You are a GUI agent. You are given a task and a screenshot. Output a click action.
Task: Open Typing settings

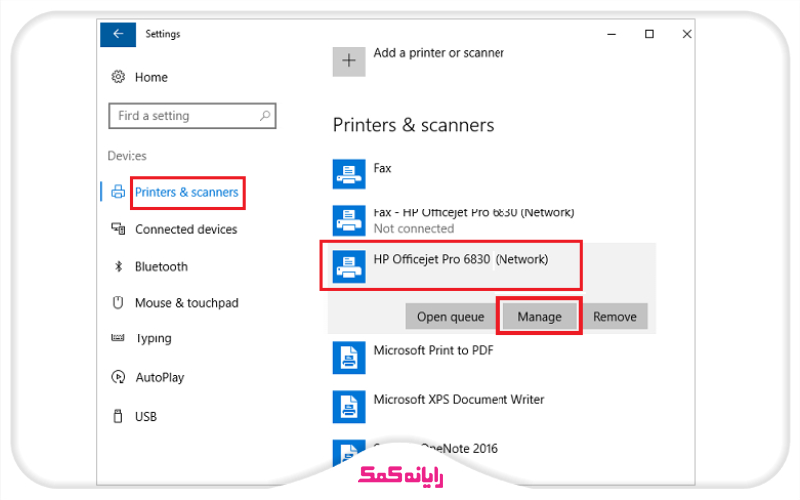pos(153,338)
